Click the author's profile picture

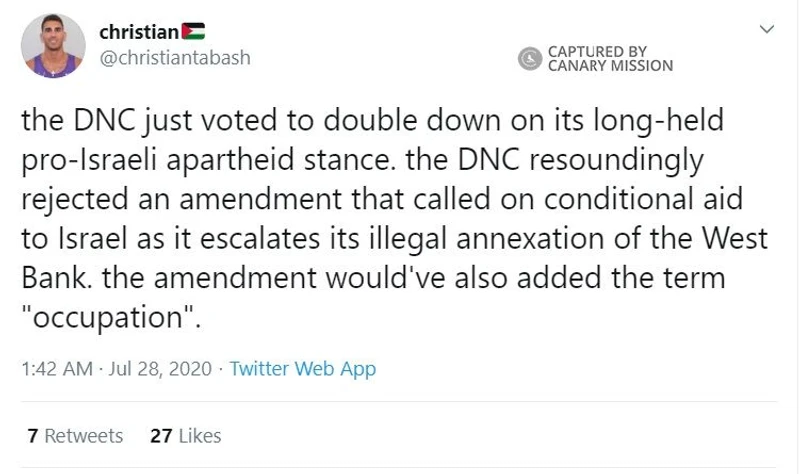tap(53, 46)
